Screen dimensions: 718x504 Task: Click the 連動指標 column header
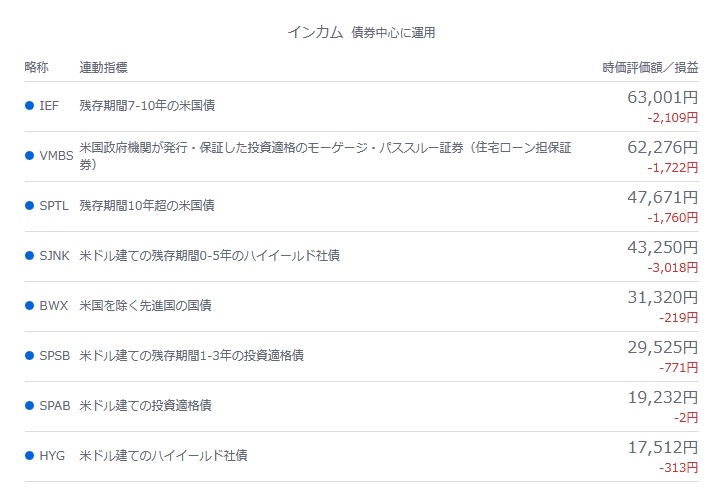point(103,67)
